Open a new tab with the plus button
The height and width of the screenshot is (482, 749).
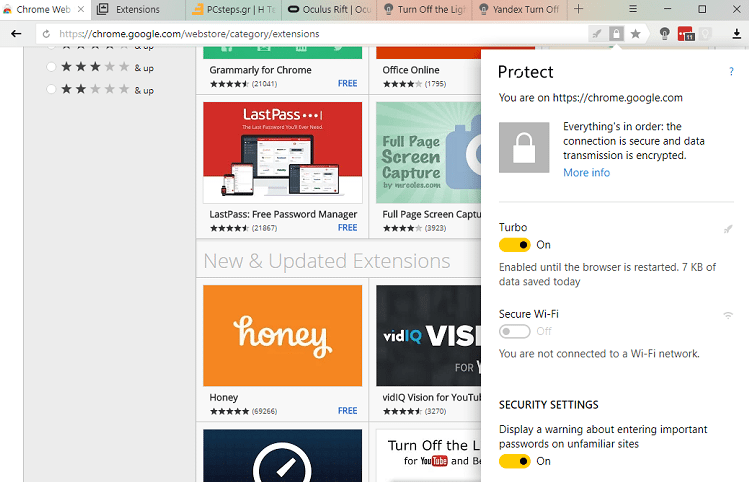point(578,9)
